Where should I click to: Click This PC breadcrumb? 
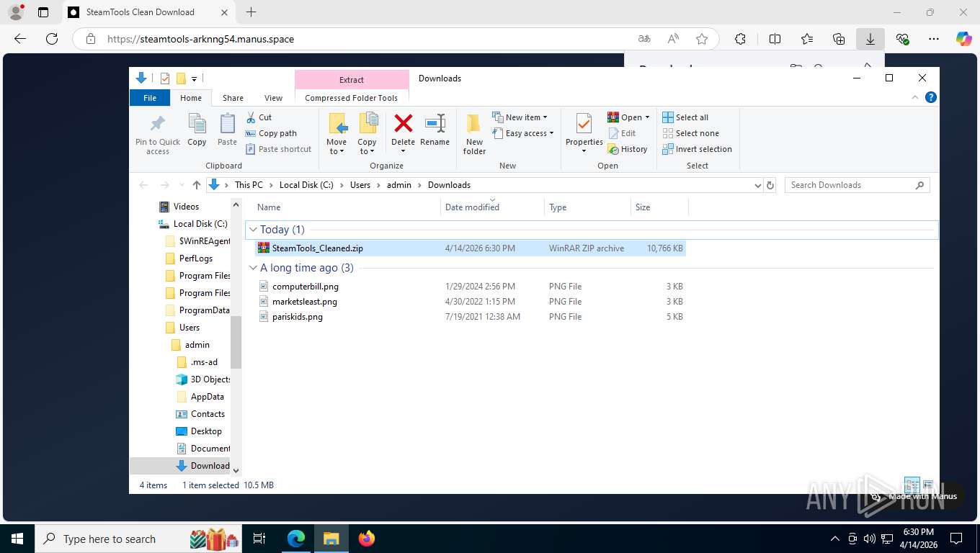[x=249, y=185]
